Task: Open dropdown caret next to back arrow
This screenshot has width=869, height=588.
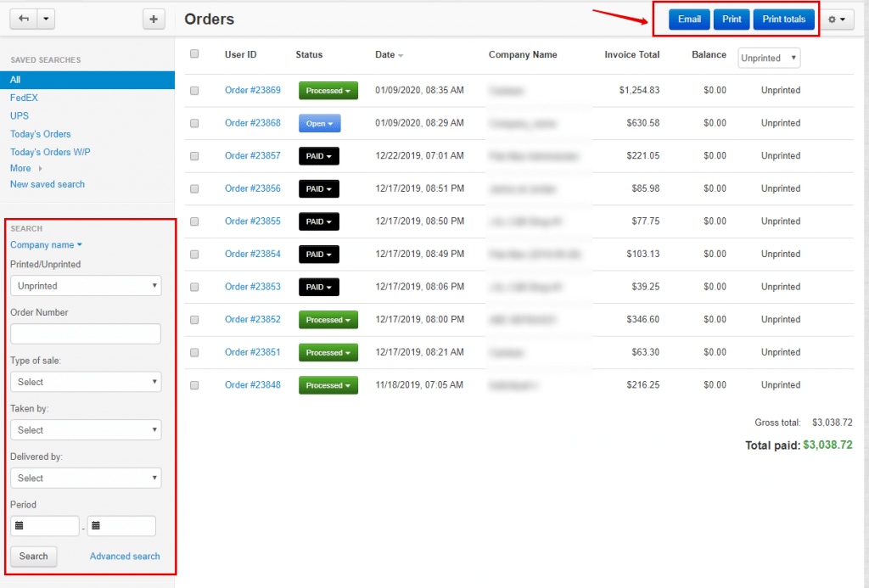Action: click(x=46, y=19)
